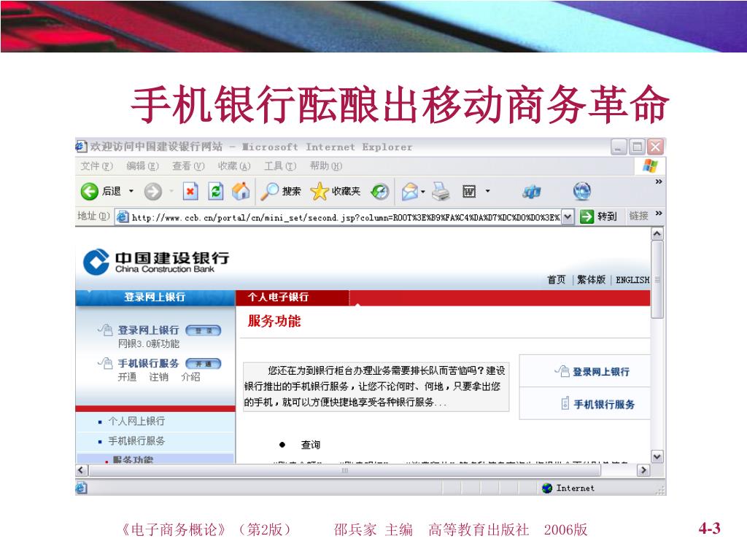Open History clock icon in toolbar
The width and height of the screenshot is (747, 560).
pos(379,192)
